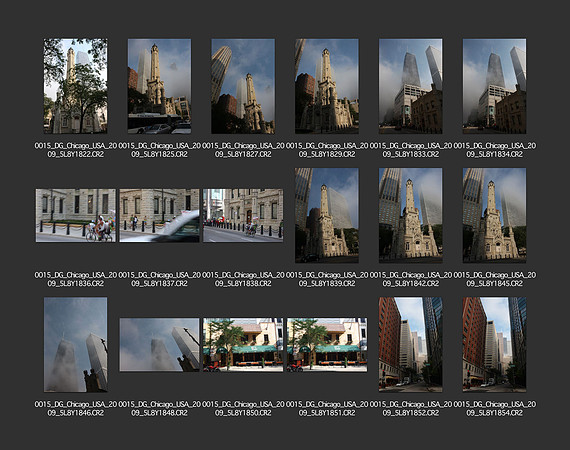Select thumbnail of image 5L8Y1825.CR2
Image resolution: width=570 pixels, height=450 pixels.
click(x=159, y=86)
